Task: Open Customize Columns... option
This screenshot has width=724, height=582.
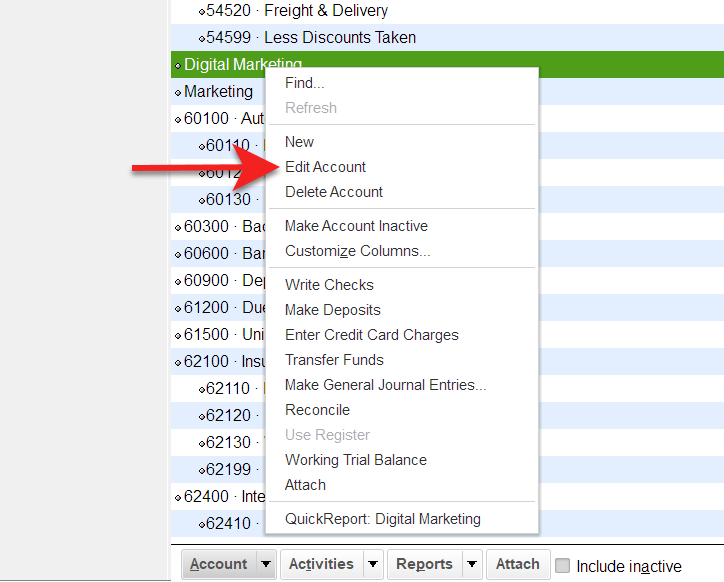Action: (x=357, y=251)
